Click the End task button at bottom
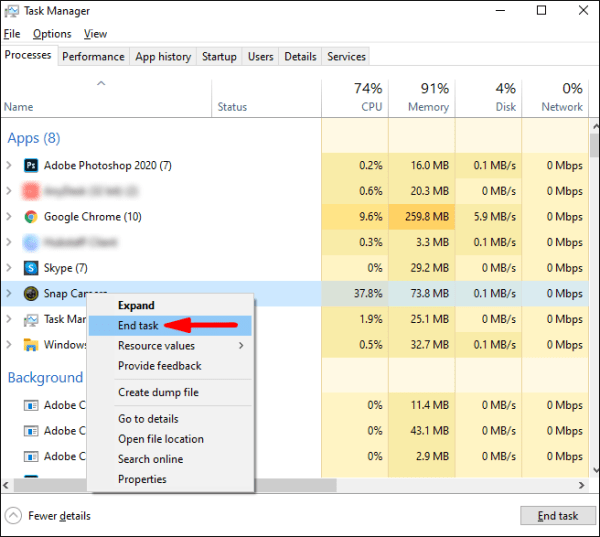This screenshot has width=600, height=537. [x=558, y=516]
